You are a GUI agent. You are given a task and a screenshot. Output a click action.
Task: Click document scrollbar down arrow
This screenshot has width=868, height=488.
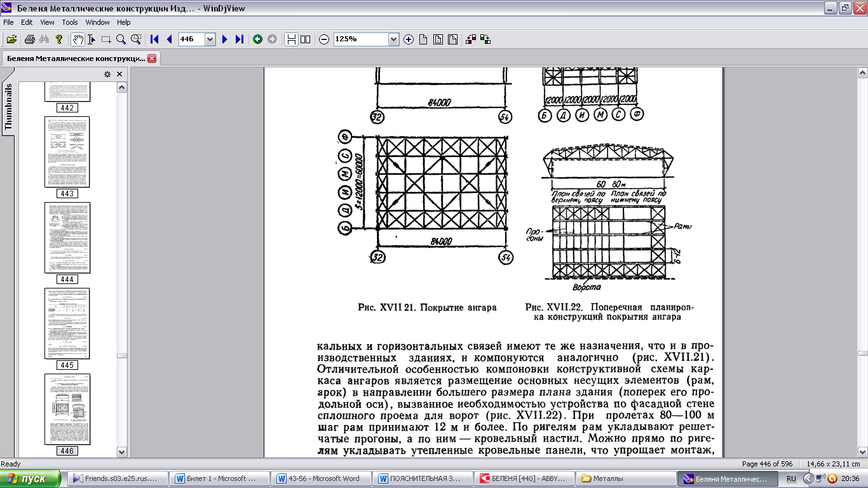pos(862,452)
